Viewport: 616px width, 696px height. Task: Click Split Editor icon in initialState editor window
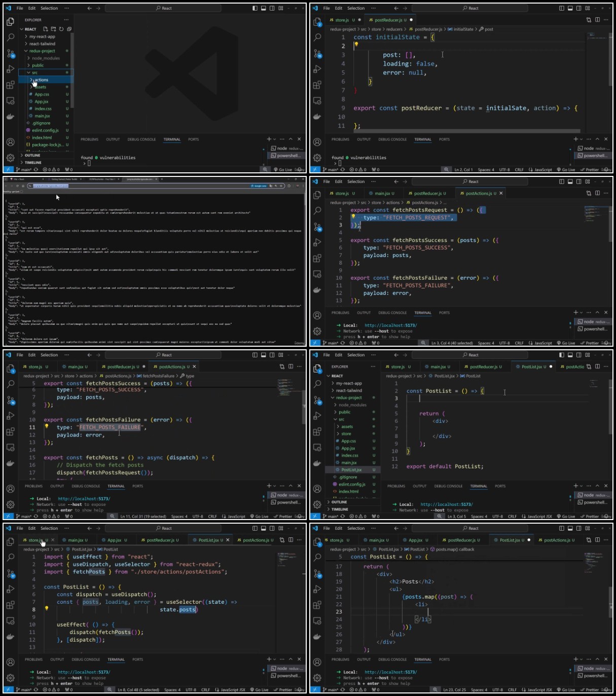pyautogui.click(x=597, y=20)
